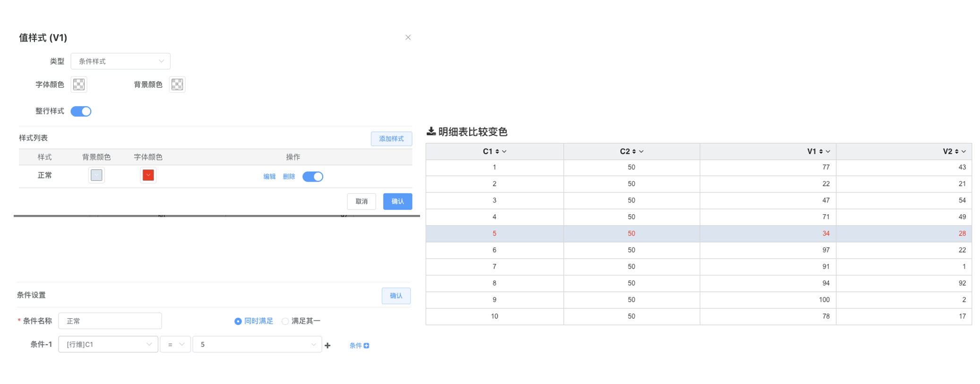The image size is (980, 384).
Task: Close the 值样式 (V1) dialog
Action: tap(408, 37)
